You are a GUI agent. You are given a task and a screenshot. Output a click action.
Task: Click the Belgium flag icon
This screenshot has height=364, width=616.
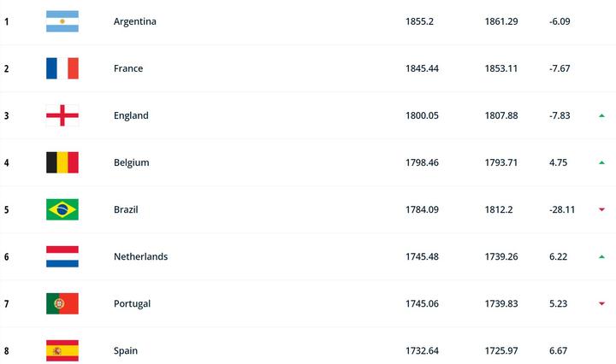tap(62, 162)
